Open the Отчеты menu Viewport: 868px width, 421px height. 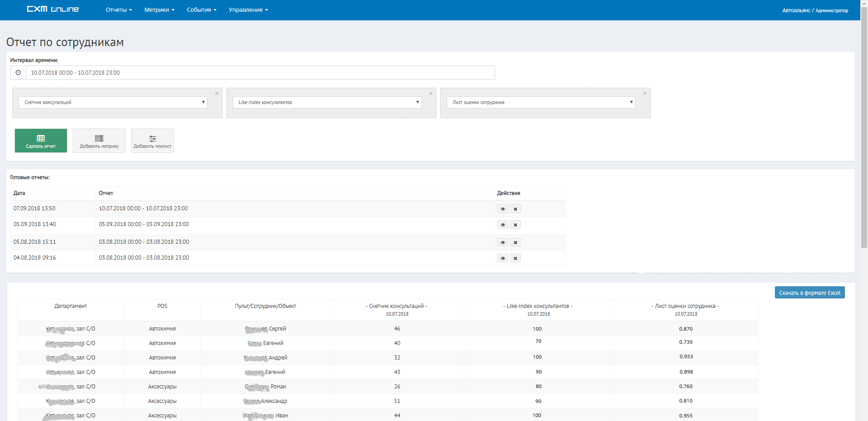click(x=118, y=10)
